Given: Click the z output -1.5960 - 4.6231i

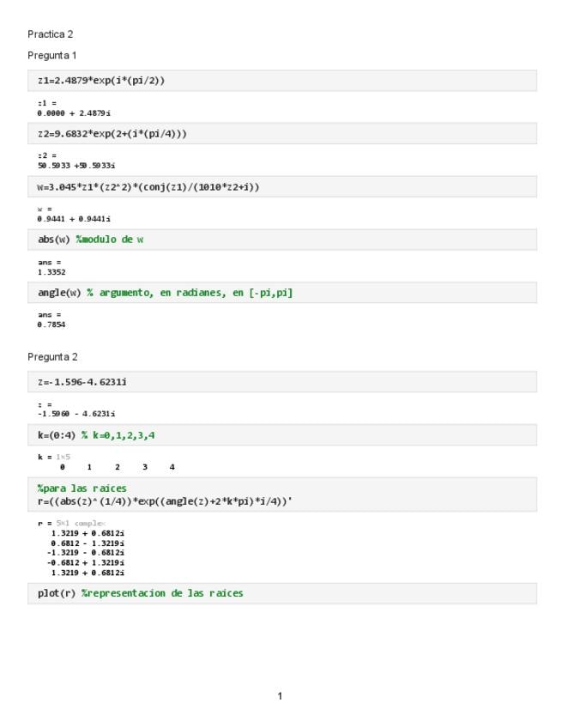Looking at the screenshot, I should (76, 414).
